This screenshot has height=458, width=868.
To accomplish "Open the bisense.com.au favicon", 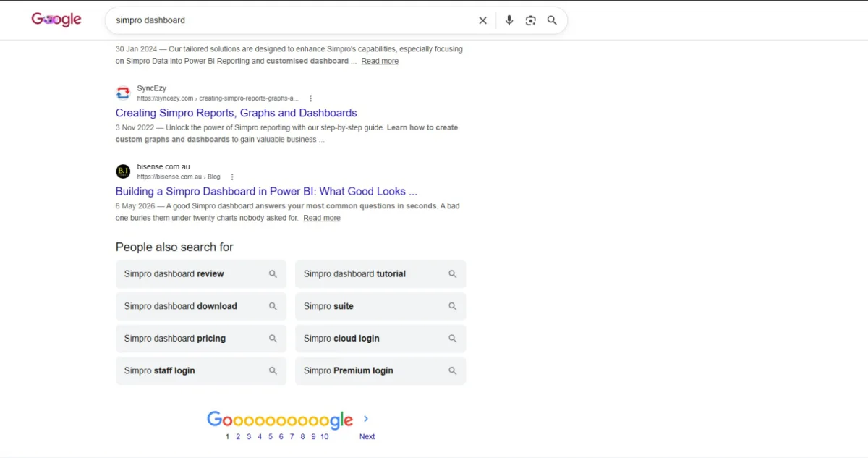I will (123, 171).
